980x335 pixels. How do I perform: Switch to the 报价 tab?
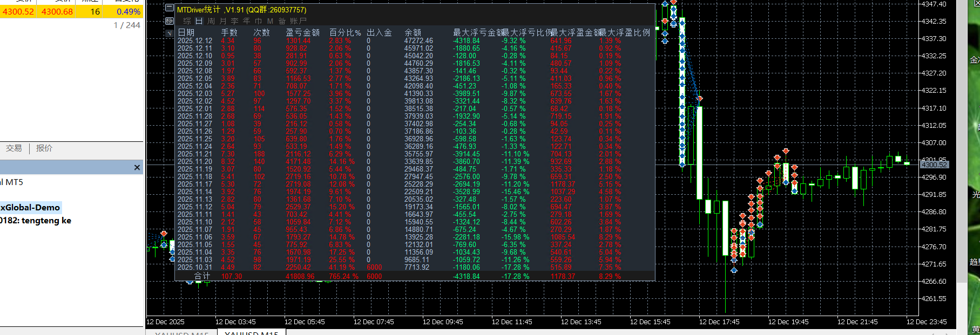pos(44,148)
